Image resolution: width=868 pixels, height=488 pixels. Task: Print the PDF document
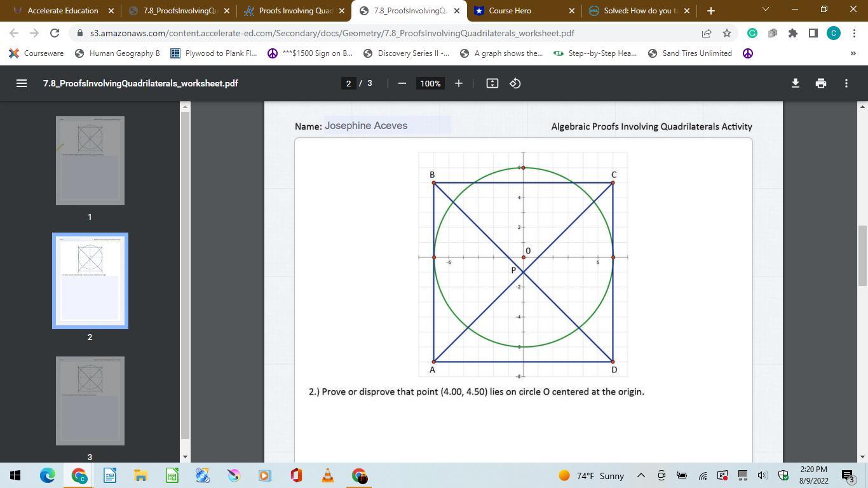pos(820,83)
